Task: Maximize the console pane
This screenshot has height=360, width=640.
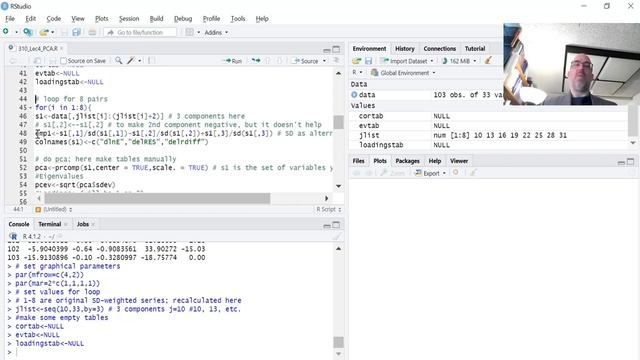Action: coord(336,225)
